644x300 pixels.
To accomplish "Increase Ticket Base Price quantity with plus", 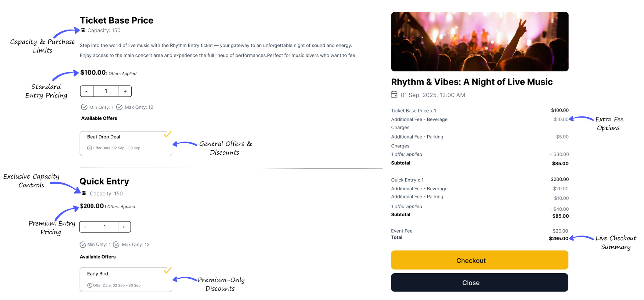I will tap(125, 91).
